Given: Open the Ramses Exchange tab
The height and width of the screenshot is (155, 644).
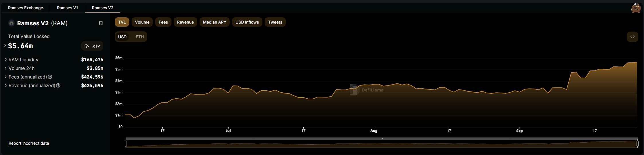Looking at the screenshot, I should pos(26,8).
